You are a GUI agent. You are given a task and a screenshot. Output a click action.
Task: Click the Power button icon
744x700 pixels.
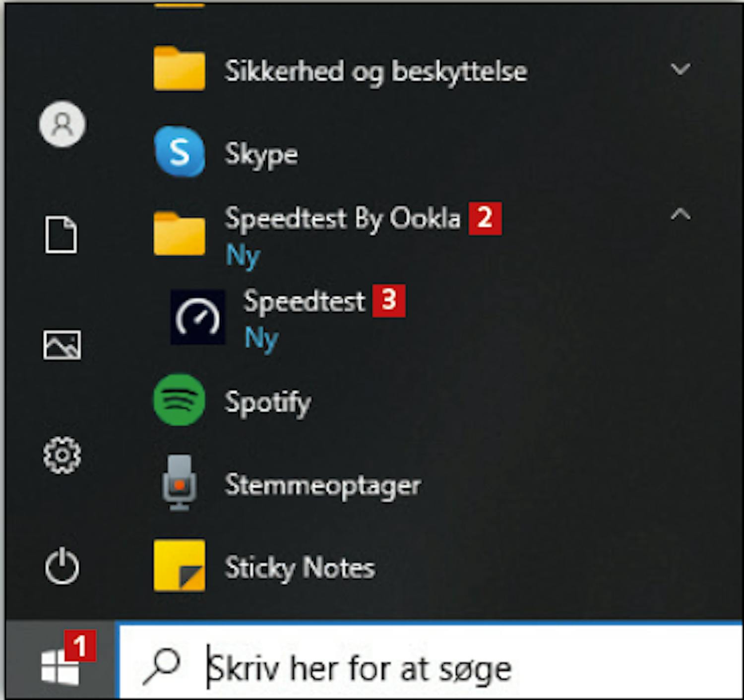(x=62, y=566)
